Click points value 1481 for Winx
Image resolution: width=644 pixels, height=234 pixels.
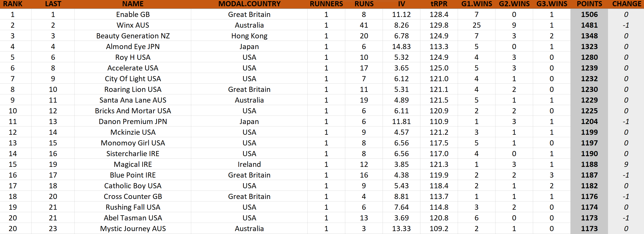(x=589, y=25)
